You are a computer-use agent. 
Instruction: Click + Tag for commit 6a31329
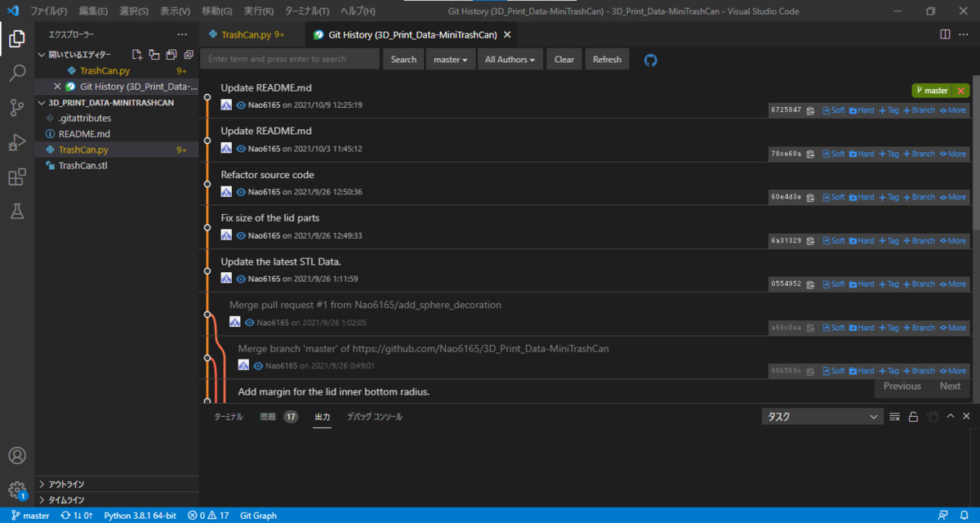point(889,241)
